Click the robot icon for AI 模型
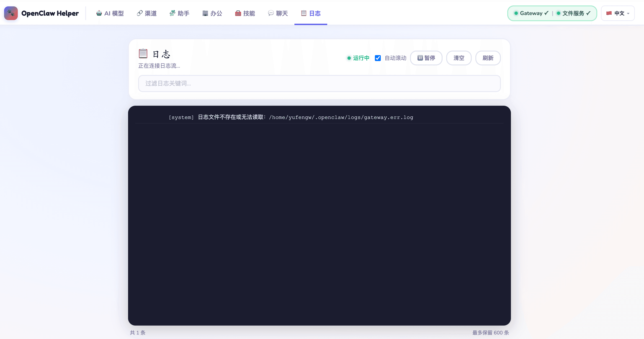 point(99,13)
